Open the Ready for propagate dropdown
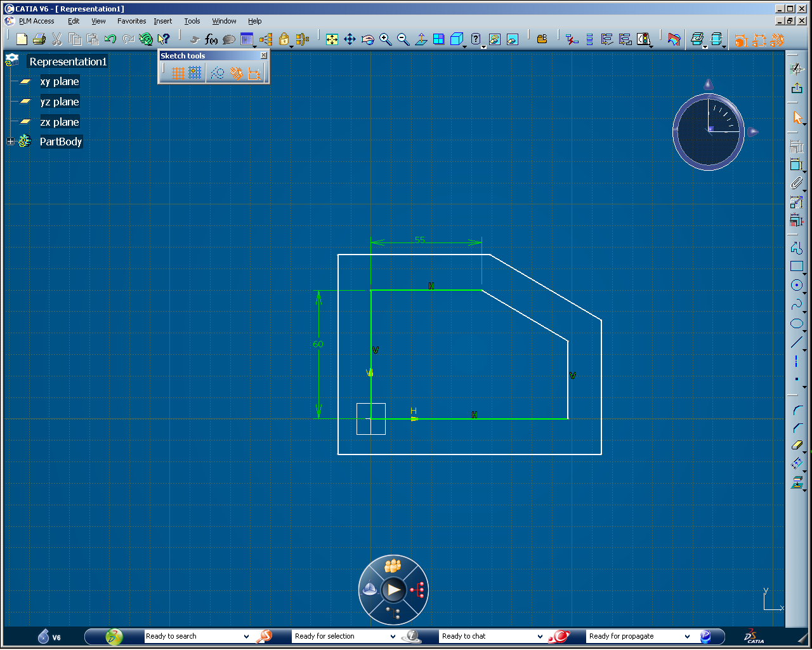812x650 pixels. (688, 636)
